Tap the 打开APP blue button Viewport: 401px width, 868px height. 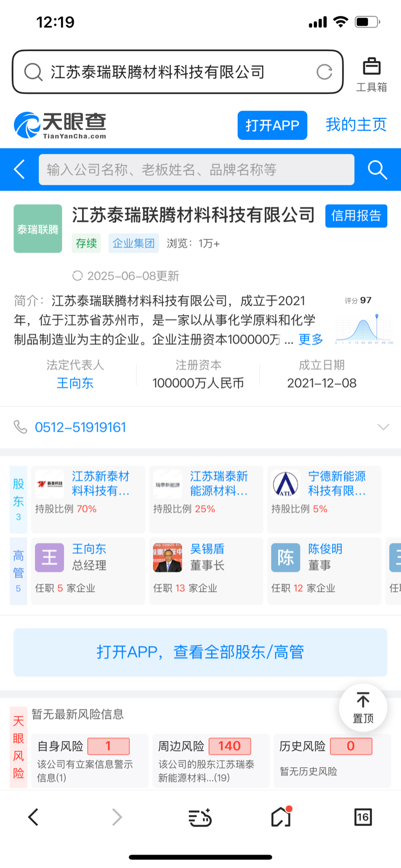(273, 125)
